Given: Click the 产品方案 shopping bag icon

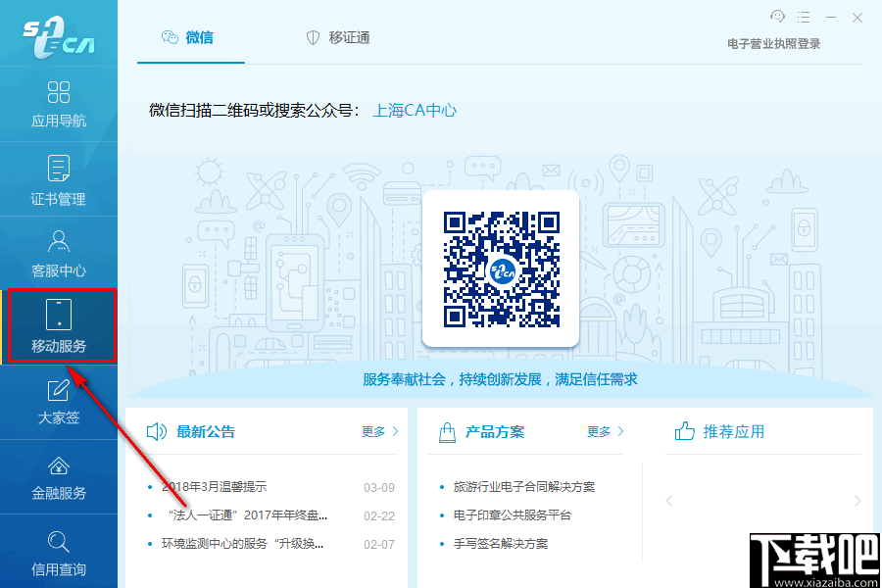Looking at the screenshot, I should coord(447,432).
